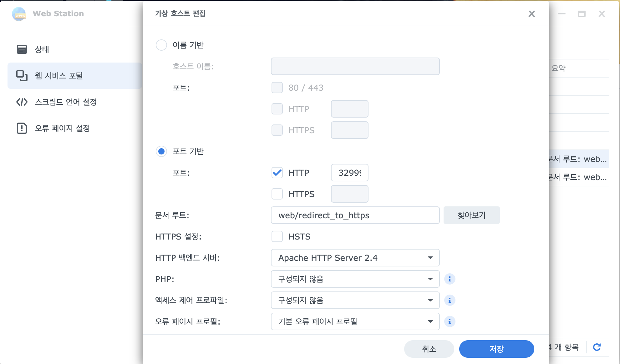
Task: Click the info icon next to PHP
Action: pos(450,279)
